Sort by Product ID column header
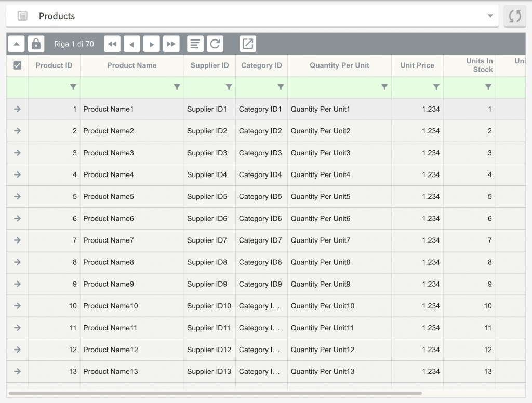The height and width of the screenshot is (403, 532). (54, 65)
